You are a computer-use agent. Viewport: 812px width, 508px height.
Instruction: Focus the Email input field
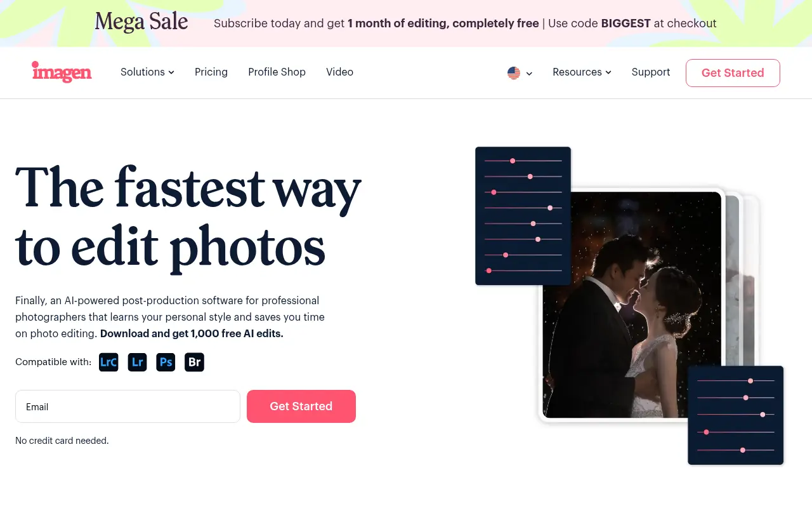tap(128, 406)
